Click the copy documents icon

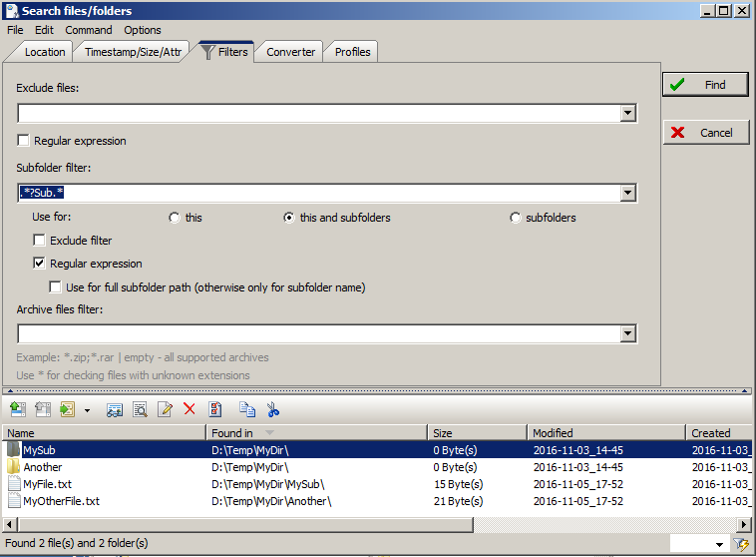pos(246,409)
